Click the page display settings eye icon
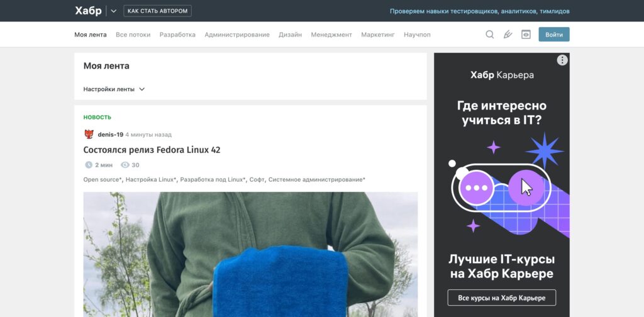644x317 pixels. (526, 35)
